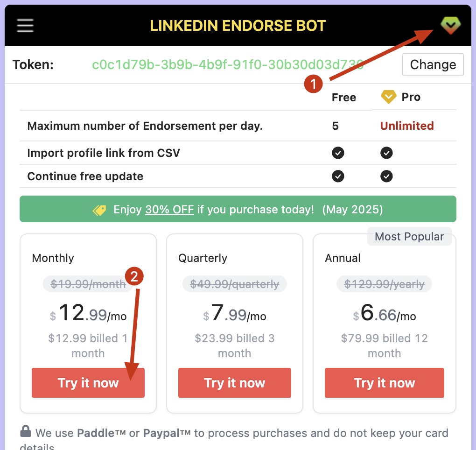
Task: Click the Pro checkmark for Import profile link
Action: 386,152
